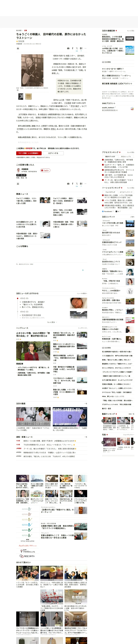The width and height of the screenshot is (138, 644).
Task: Open 火野葦平 inline link in article body
Action: [44, 126]
